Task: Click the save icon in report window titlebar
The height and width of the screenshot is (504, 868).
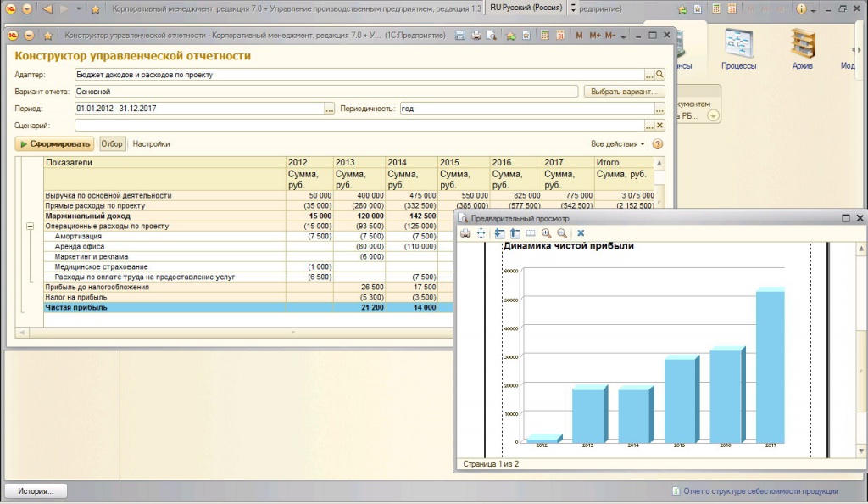Action: [460, 36]
